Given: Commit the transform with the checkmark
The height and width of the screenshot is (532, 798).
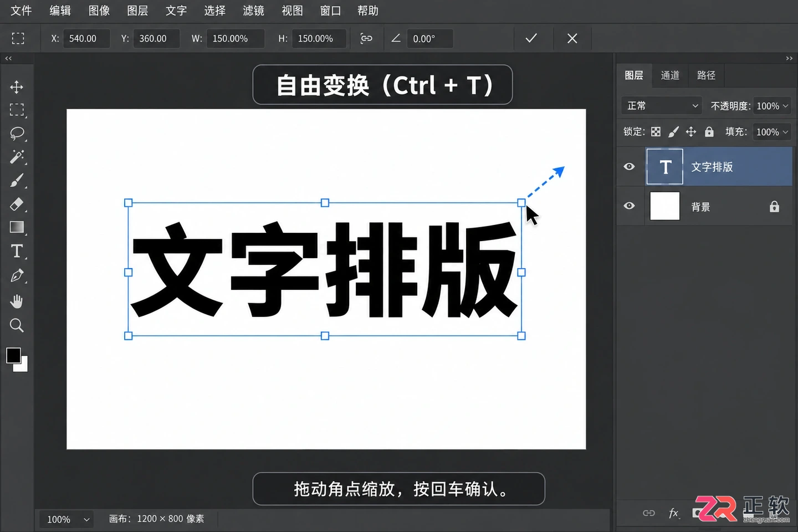Looking at the screenshot, I should [x=531, y=38].
